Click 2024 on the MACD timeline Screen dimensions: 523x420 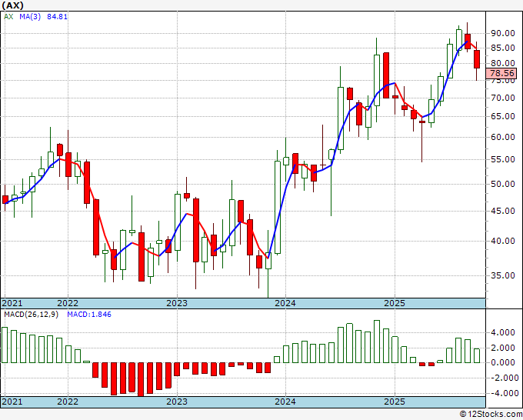tap(285, 402)
